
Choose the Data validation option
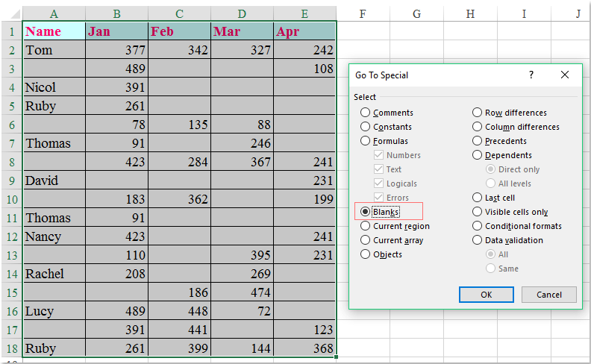[478, 240]
